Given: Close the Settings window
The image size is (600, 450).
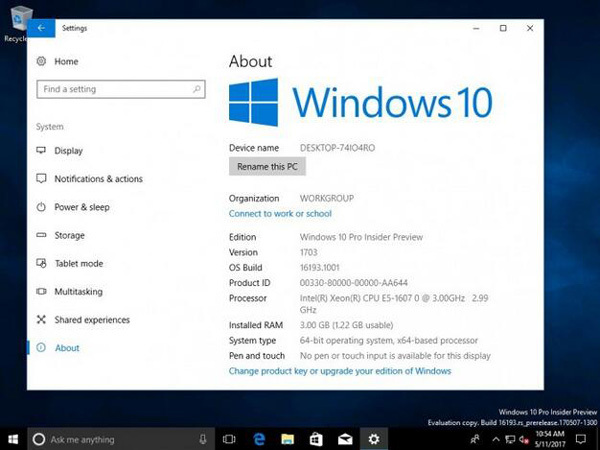Looking at the screenshot, I should [x=530, y=28].
